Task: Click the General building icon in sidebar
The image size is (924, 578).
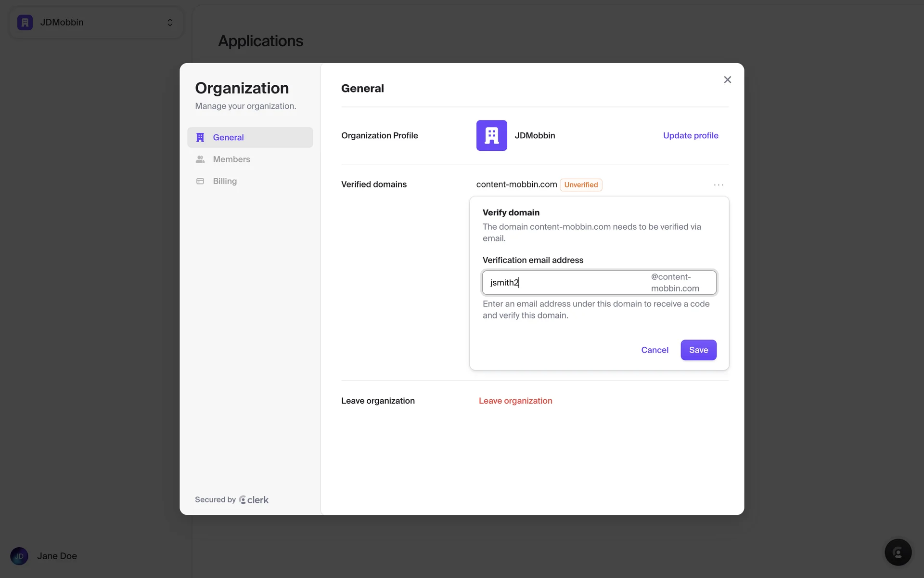Action: pyautogui.click(x=200, y=137)
